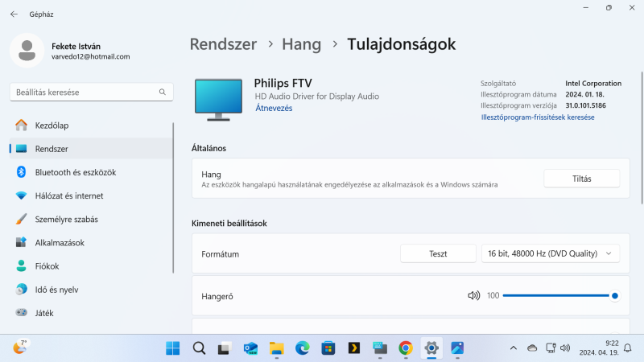This screenshot has width=644, height=362.
Task: Open Fiókok settings
Action: (x=91, y=265)
